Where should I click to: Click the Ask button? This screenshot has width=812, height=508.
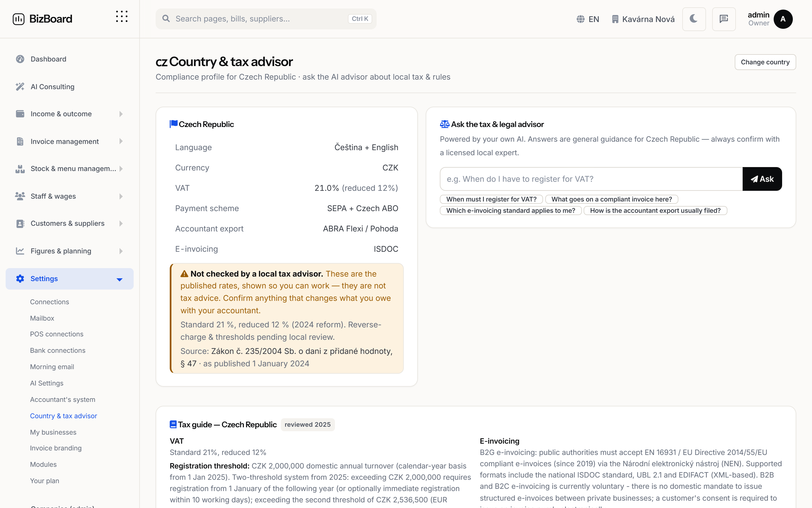click(x=762, y=179)
